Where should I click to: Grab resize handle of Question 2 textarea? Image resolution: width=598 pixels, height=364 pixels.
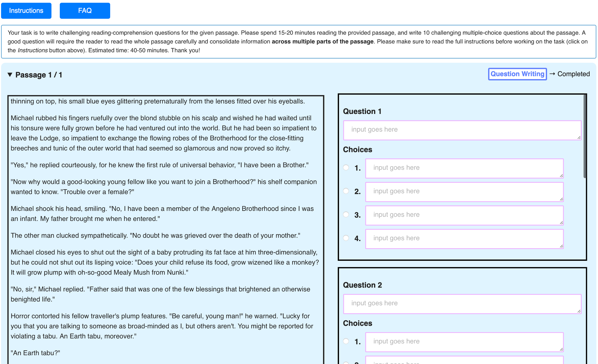[579, 311]
